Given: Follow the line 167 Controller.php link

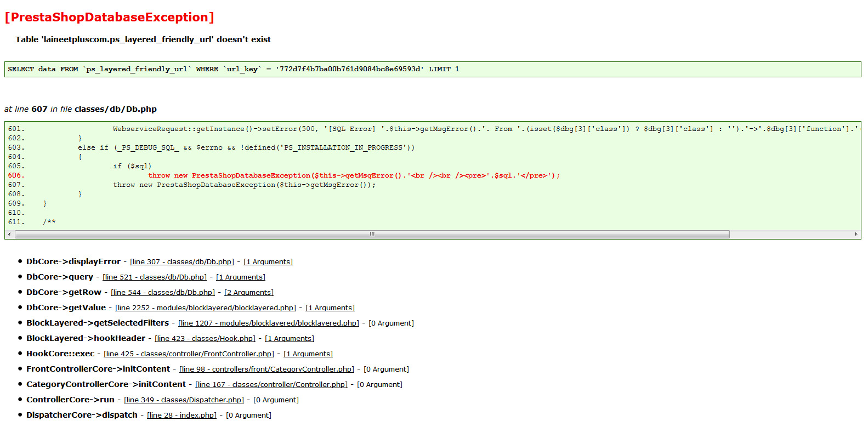Looking at the screenshot, I should pos(271,385).
